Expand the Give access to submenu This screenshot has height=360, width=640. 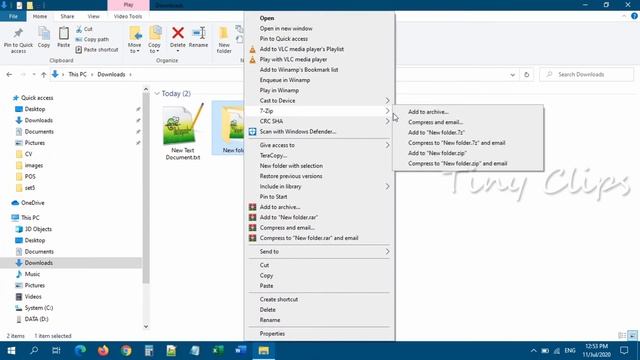point(319,145)
